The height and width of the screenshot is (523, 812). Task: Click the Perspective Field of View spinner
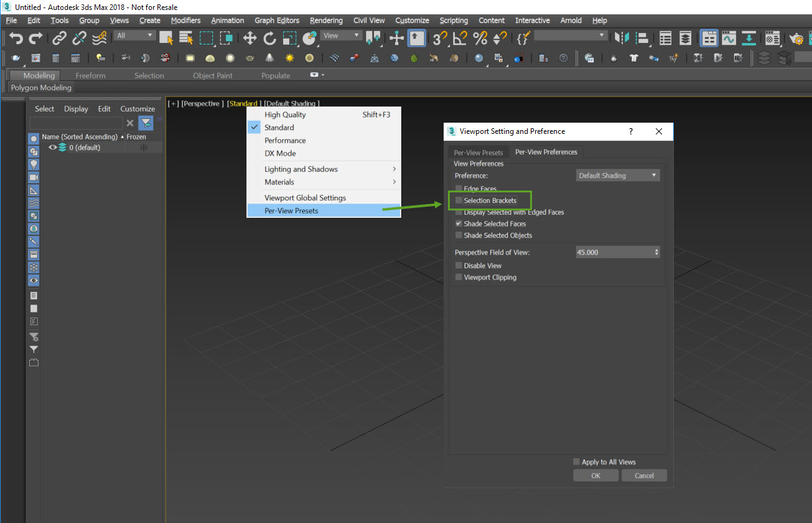[656, 252]
